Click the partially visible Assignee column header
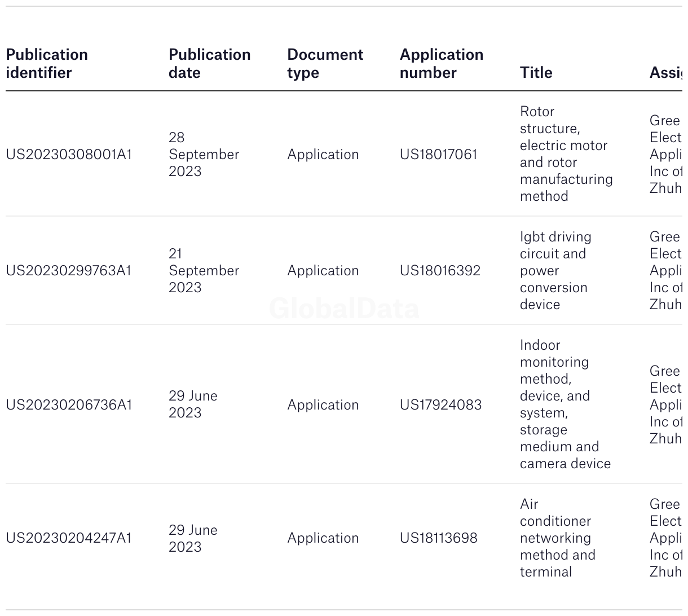This screenshot has height=616, width=688. (x=665, y=73)
